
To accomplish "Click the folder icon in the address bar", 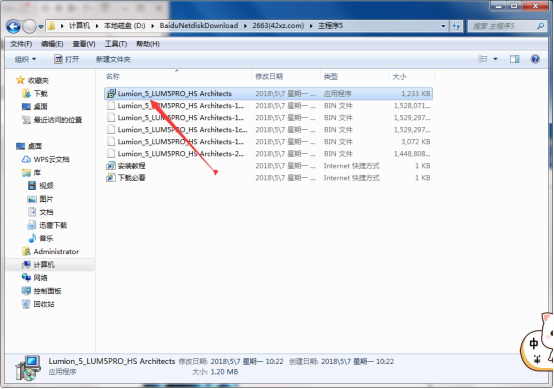I will (52, 26).
